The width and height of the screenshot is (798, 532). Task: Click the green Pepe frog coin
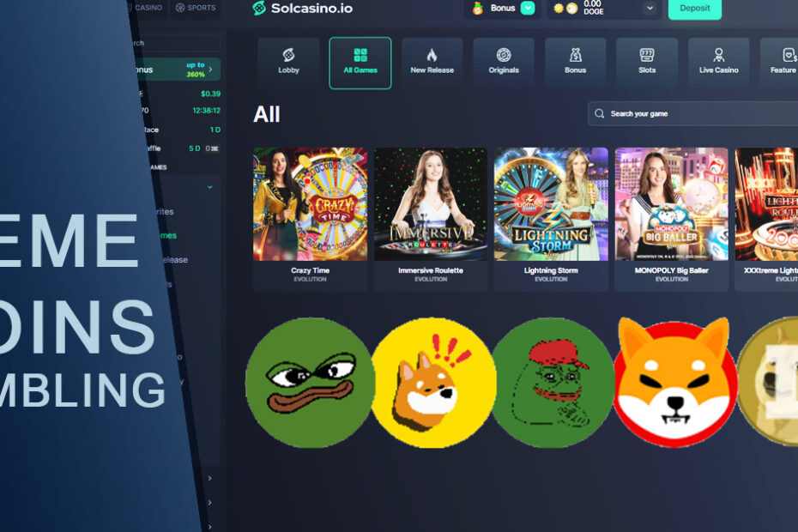coord(311,383)
